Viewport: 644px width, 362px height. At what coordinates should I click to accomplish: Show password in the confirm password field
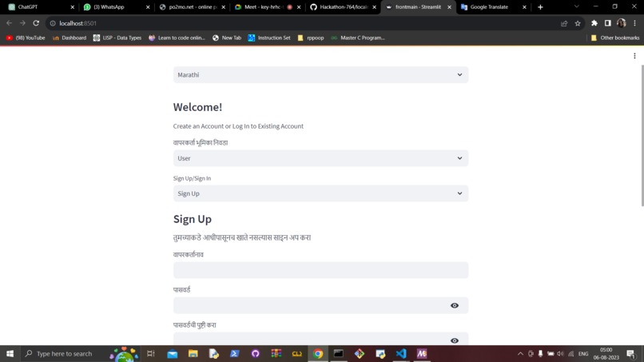coord(455,340)
